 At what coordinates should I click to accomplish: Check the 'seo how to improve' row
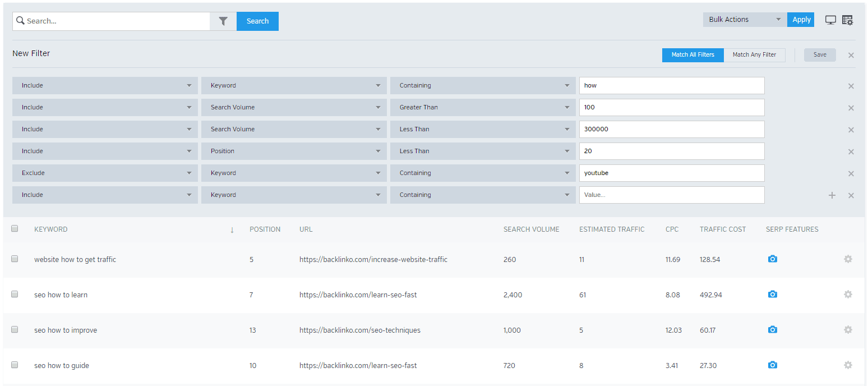pos(15,329)
